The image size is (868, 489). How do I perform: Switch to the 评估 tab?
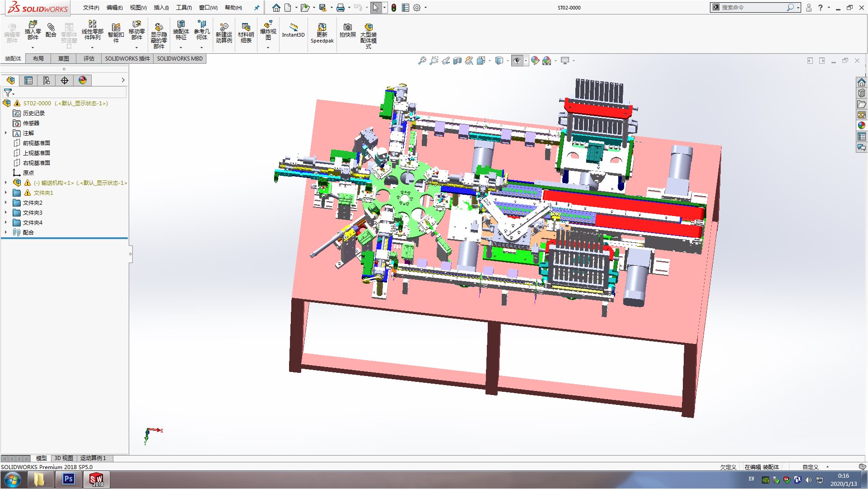click(x=89, y=58)
